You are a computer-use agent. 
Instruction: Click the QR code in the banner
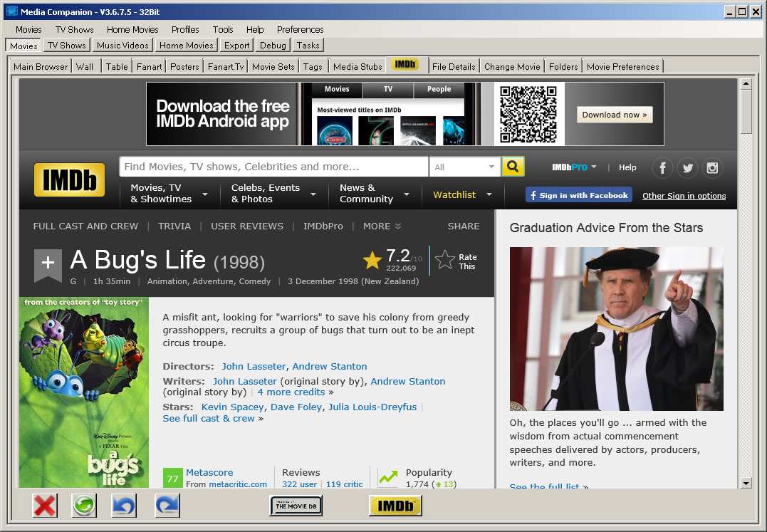click(528, 114)
